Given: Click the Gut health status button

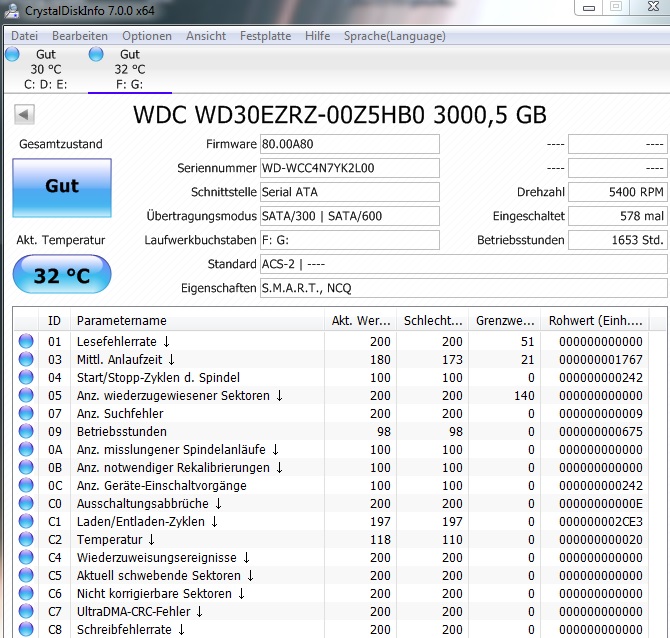Looking at the screenshot, I should (62, 188).
